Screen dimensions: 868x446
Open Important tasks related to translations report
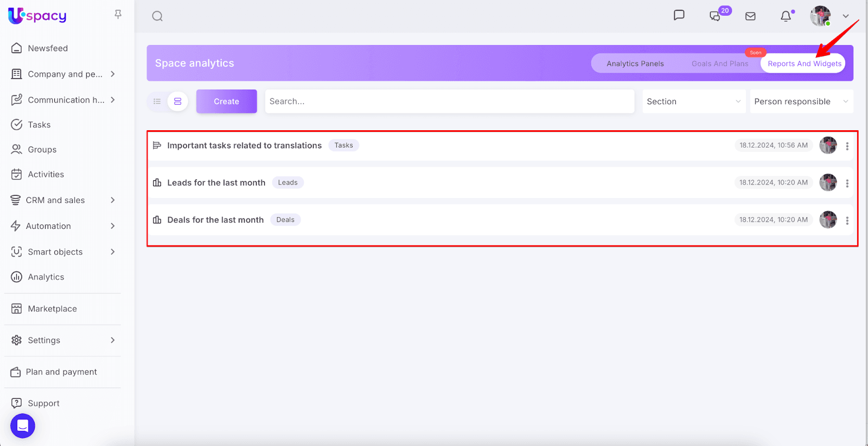point(244,145)
